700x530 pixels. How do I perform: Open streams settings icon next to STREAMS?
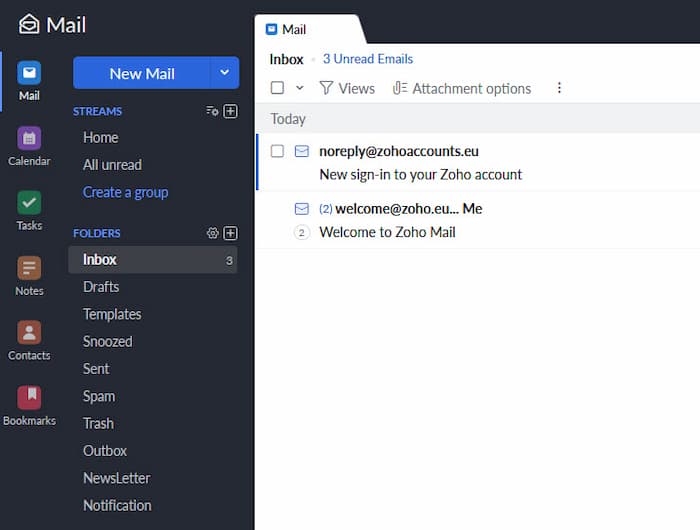click(212, 111)
